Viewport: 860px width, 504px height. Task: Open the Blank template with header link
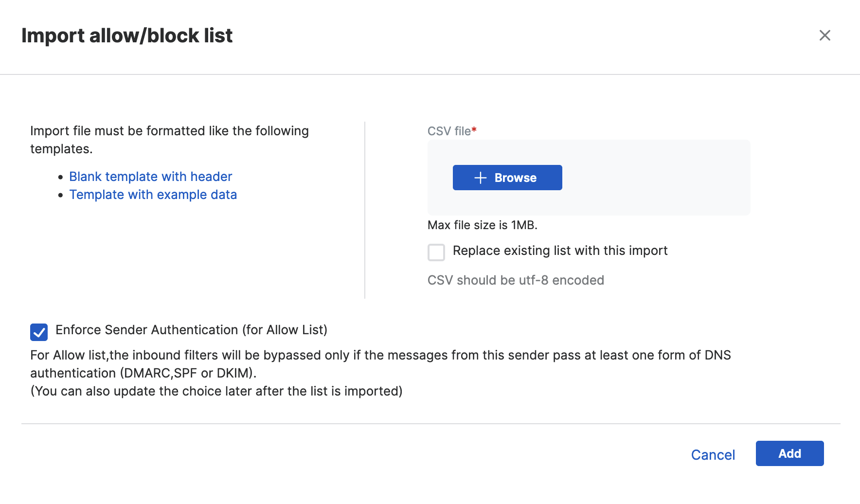[x=150, y=177]
